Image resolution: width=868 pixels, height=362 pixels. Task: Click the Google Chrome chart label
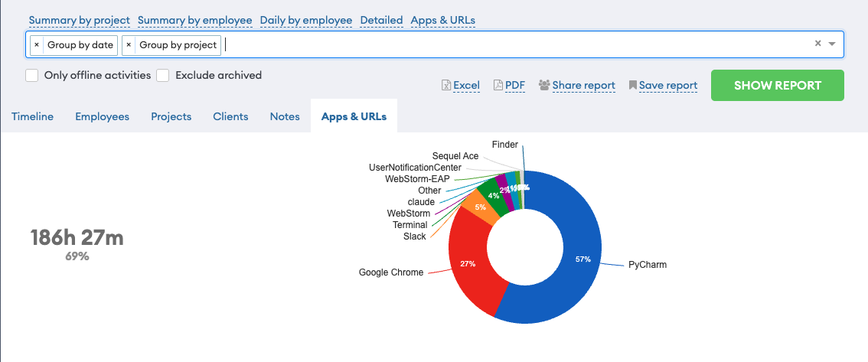391,272
